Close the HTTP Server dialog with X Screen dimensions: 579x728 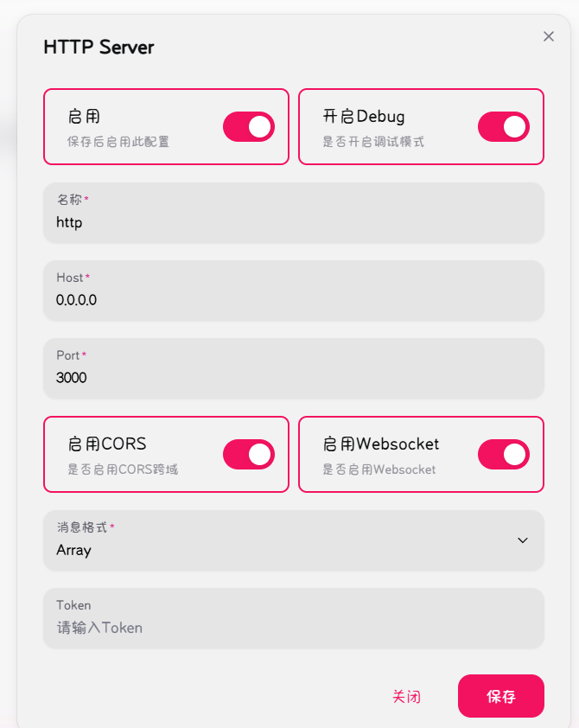(548, 36)
